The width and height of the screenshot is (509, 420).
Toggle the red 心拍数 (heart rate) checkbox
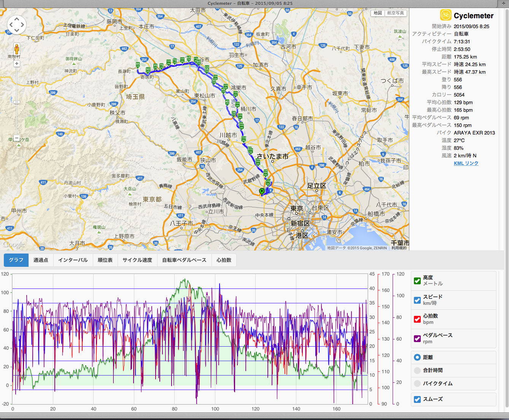coord(417,319)
